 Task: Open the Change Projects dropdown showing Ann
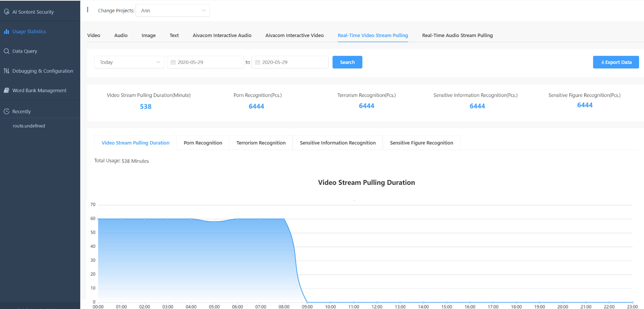(x=172, y=11)
